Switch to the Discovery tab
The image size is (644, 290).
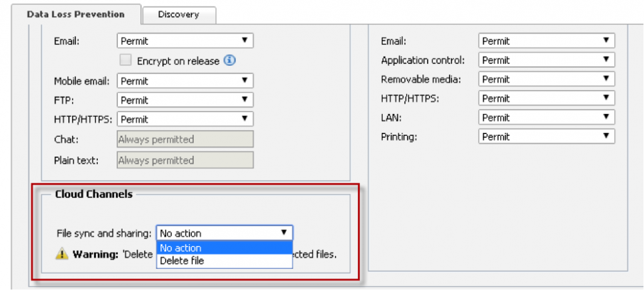(x=178, y=14)
